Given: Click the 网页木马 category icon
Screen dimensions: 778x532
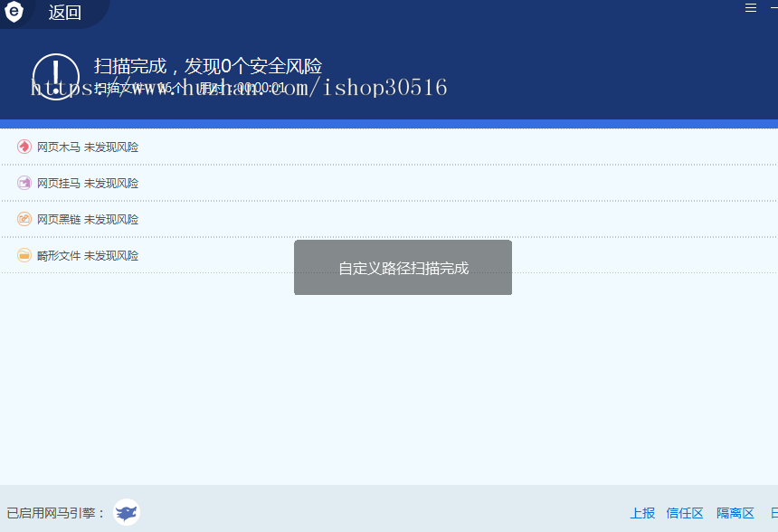Looking at the screenshot, I should (24, 146).
